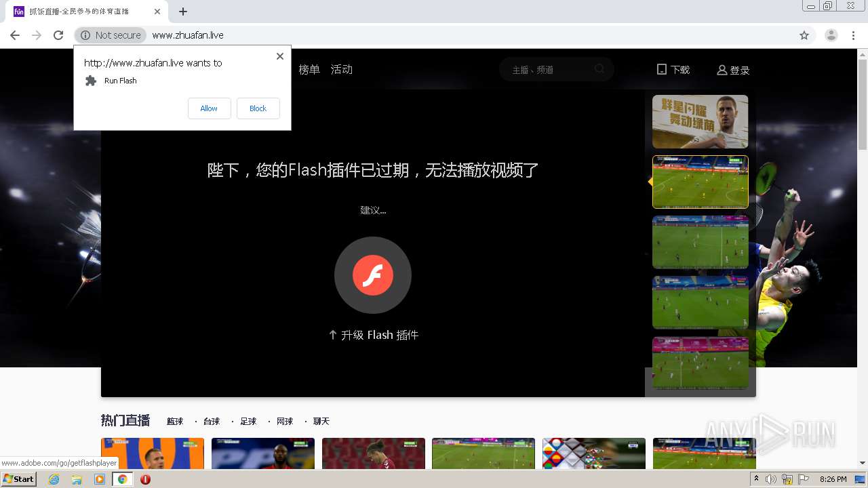Viewport: 868px width, 488px height.
Task: Click the red Flash player icon
Action: pyautogui.click(x=373, y=275)
